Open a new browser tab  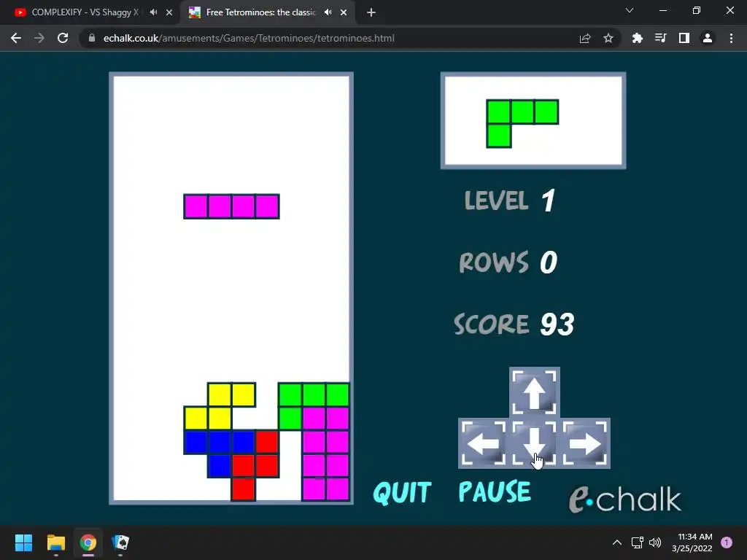click(x=371, y=13)
